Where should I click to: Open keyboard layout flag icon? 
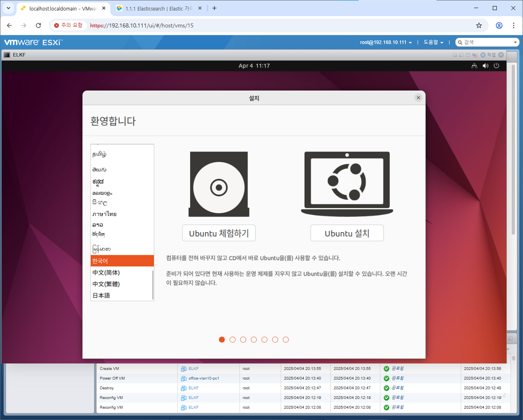[475, 55]
